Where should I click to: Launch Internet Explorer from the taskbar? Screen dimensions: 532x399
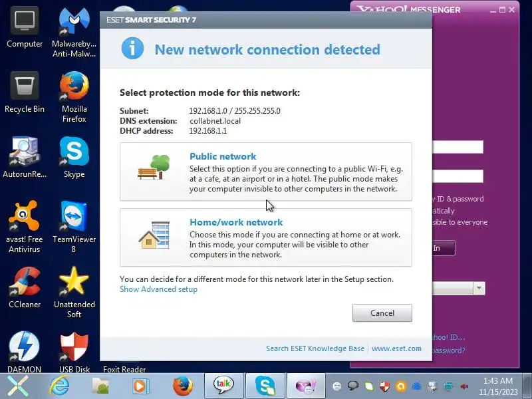coord(60,386)
